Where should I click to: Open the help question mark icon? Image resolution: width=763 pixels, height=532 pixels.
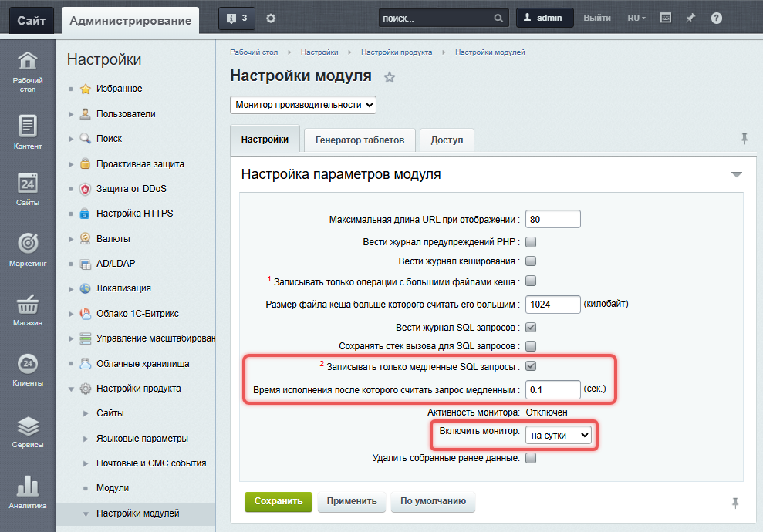coord(717,19)
